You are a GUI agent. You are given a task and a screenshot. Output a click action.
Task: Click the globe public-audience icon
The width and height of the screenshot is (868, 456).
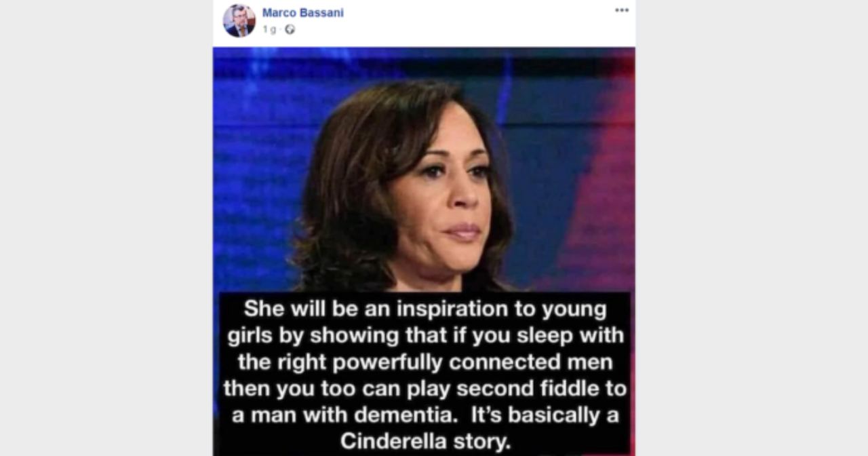290,29
